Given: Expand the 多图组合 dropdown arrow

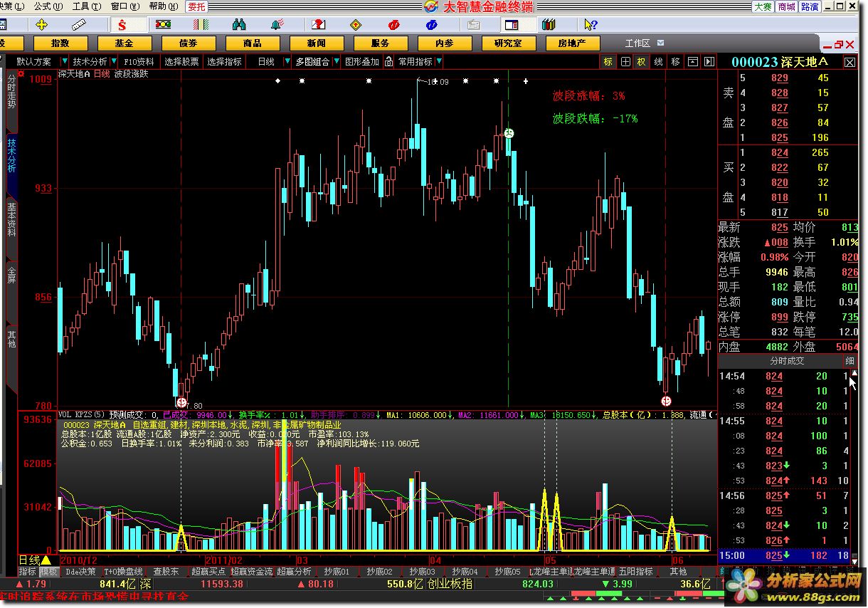Looking at the screenshot, I should 336,62.
